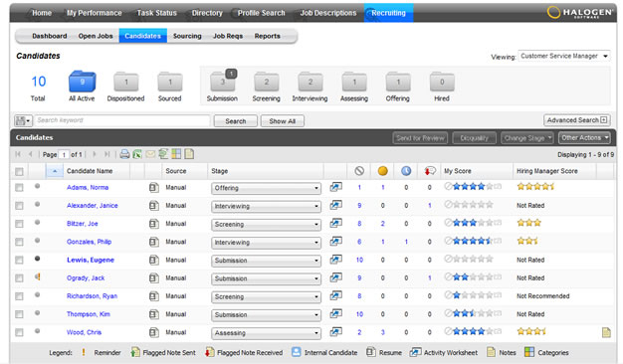Screen dimensions: 623x364
Task: Set My Score stars for Alexander, Janice
Action: click(x=473, y=205)
